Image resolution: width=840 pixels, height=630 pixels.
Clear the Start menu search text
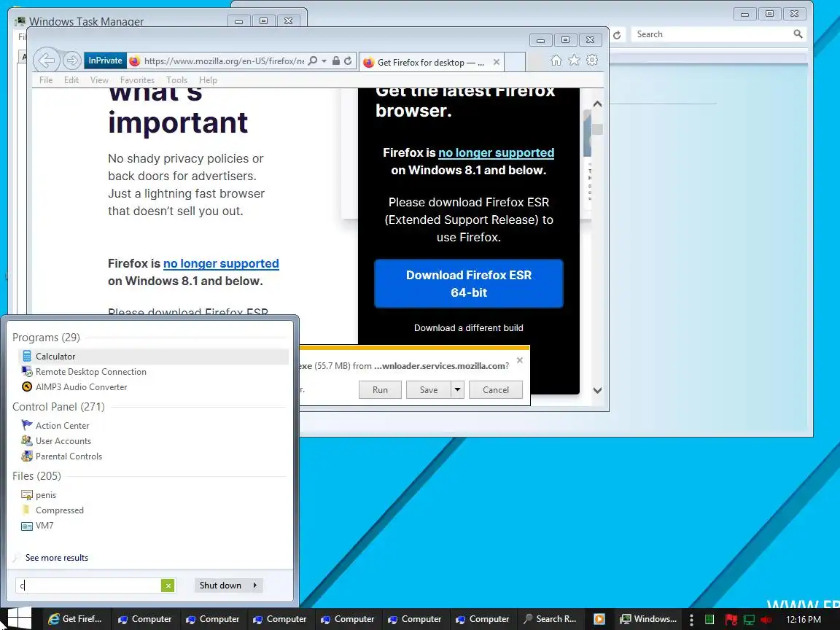coord(168,586)
